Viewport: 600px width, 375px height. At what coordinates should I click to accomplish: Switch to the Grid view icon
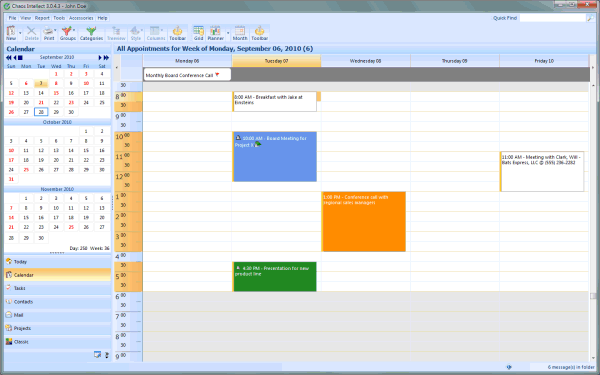pyautogui.click(x=198, y=33)
